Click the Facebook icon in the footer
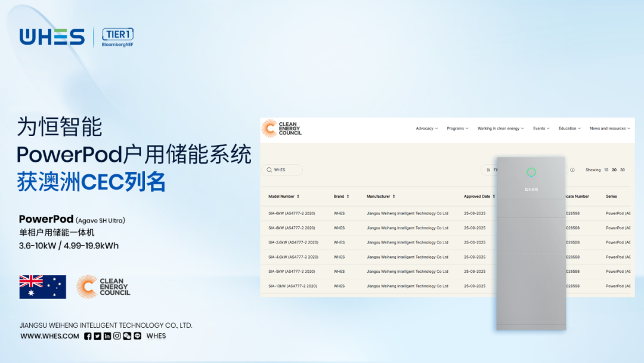 88,336
